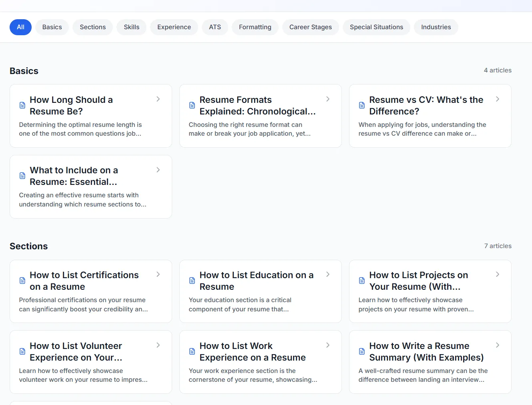Switch to Career Stages filter

coord(311,27)
